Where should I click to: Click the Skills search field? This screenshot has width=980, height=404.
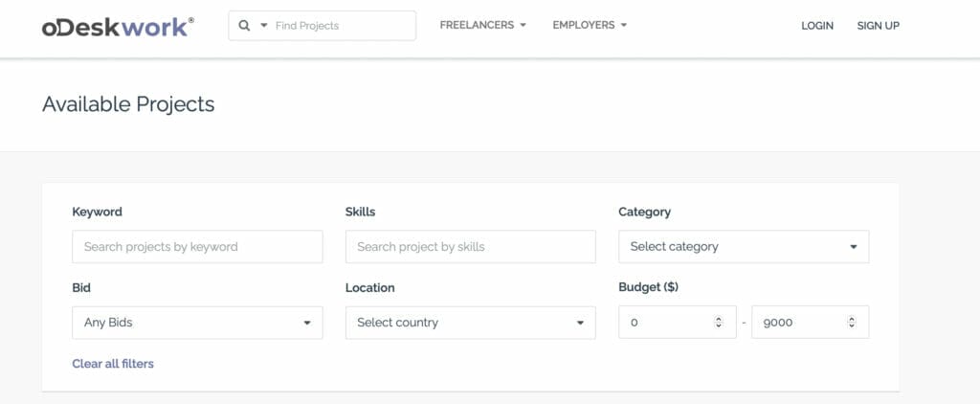pos(471,246)
